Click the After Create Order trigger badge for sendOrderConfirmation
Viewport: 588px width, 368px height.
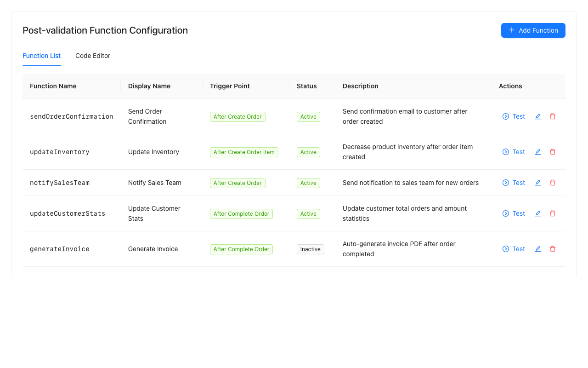click(237, 117)
